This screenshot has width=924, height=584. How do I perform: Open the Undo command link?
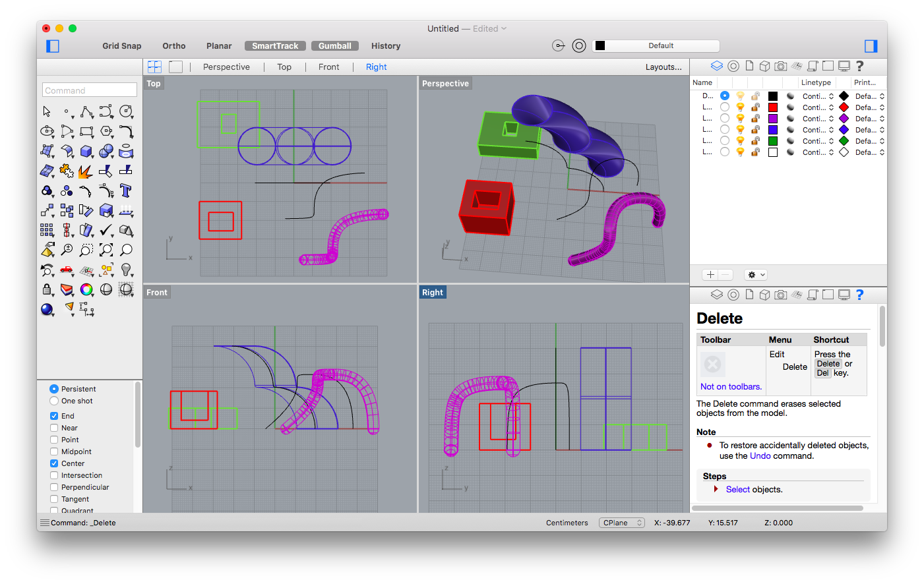[x=760, y=456]
